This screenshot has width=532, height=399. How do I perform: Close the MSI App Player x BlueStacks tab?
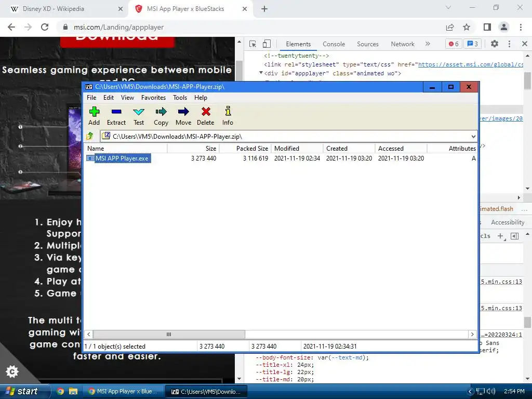[x=245, y=9]
